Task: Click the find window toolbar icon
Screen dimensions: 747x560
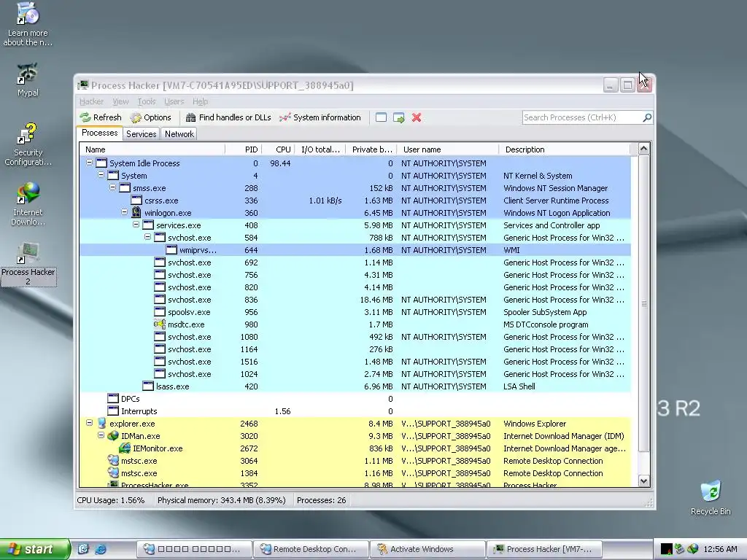Action: coord(381,117)
